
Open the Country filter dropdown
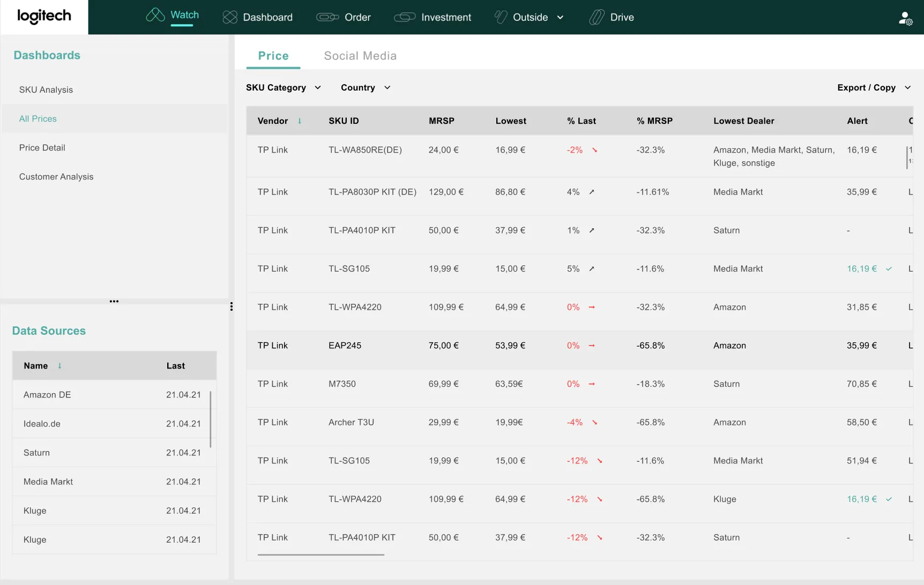pos(366,87)
